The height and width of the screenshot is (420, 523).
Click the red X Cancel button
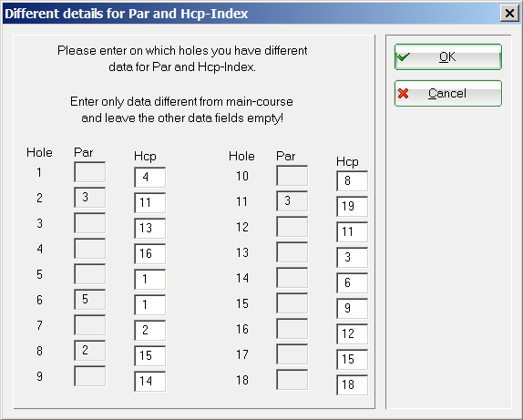point(448,94)
